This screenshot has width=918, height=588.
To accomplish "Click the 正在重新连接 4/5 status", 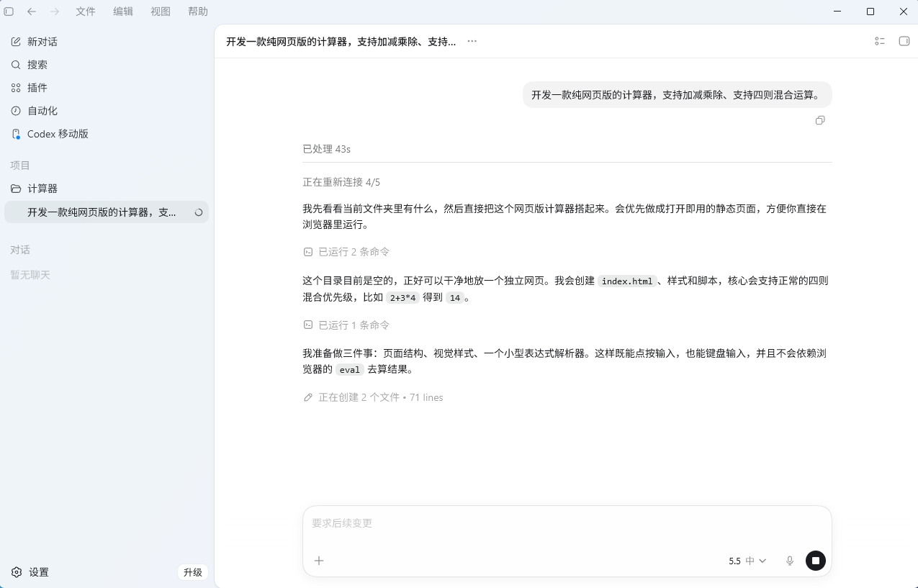I will point(341,182).
